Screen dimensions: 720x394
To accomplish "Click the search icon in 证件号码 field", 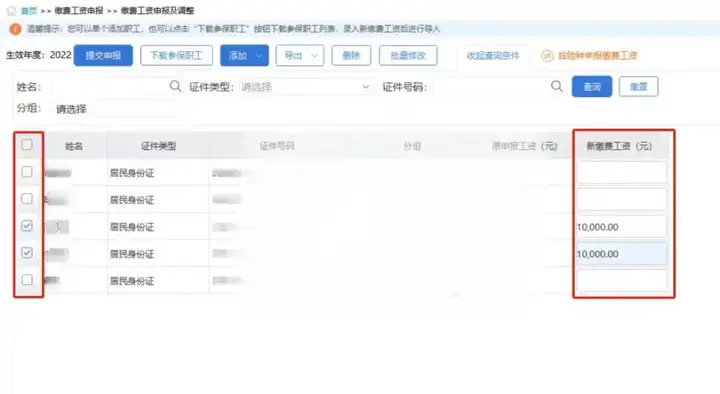I will (x=557, y=86).
